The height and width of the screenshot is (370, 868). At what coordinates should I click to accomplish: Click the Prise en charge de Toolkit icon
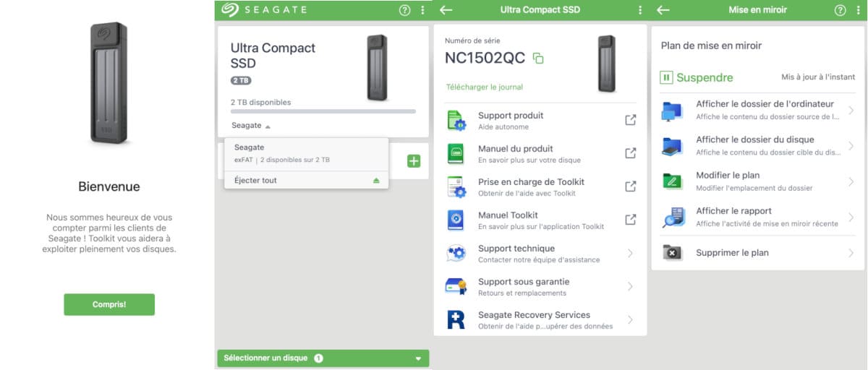tap(456, 187)
